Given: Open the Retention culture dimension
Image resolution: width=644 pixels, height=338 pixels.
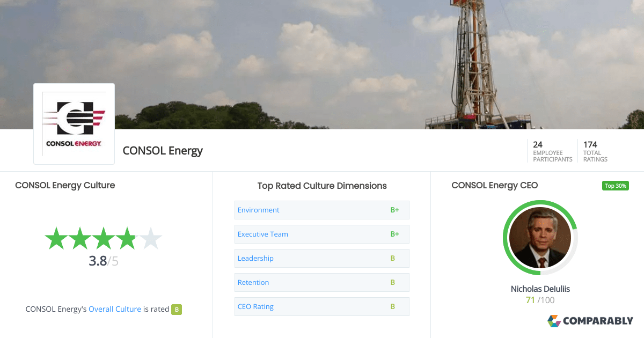Looking at the screenshot, I should click(x=253, y=282).
